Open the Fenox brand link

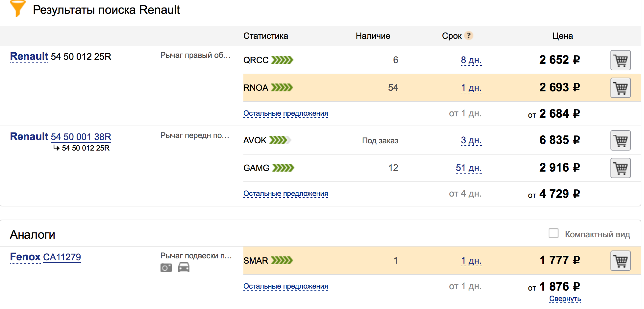tap(25, 257)
